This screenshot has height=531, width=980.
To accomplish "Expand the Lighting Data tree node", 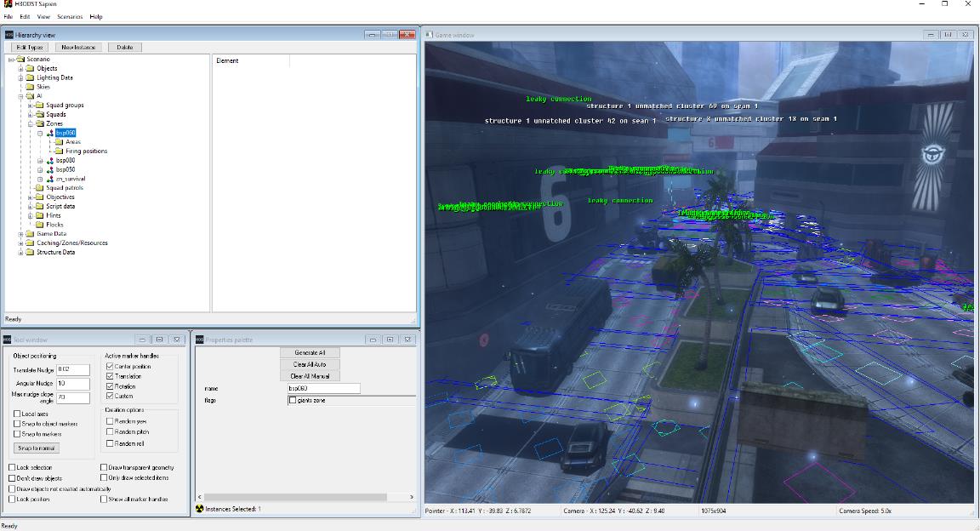I will point(20,77).
